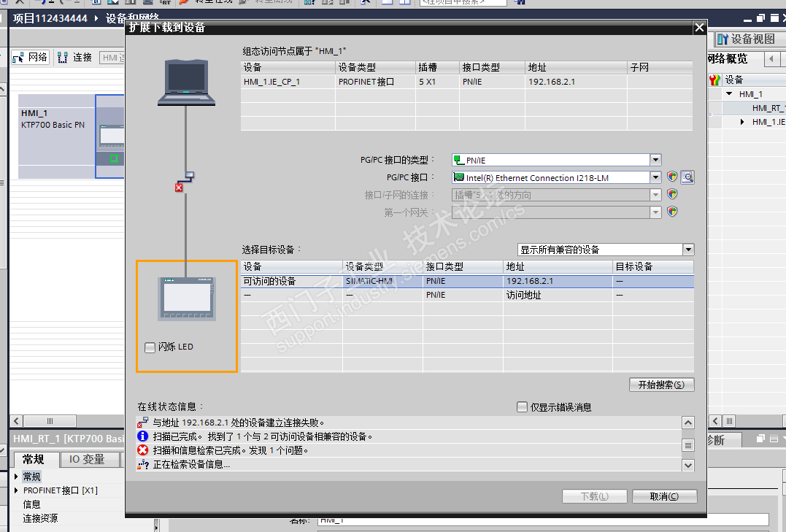This screenshot has height=532, width=786.
Task: Click the 网络 network view button
Action: [31, 57]
